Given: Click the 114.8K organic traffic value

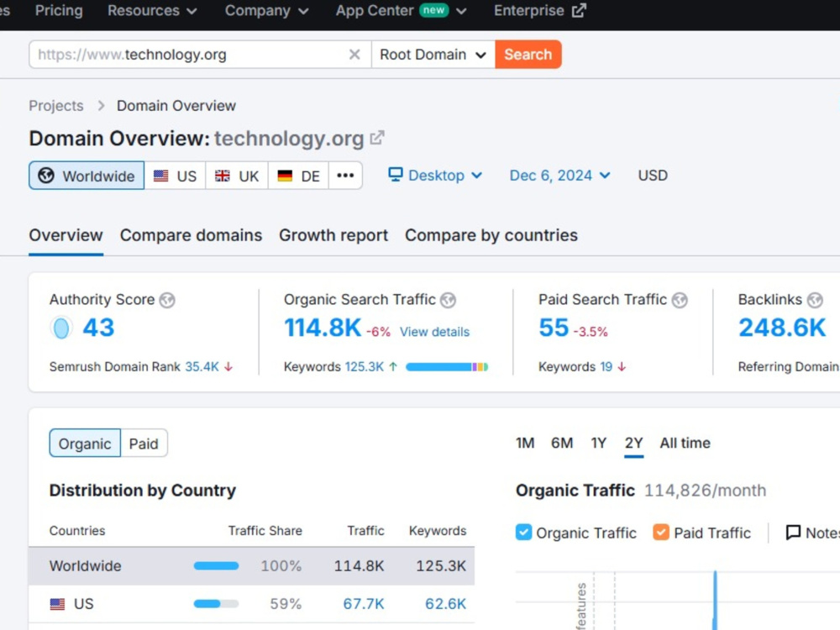Looking at the screenshot, I should (323, 328).
